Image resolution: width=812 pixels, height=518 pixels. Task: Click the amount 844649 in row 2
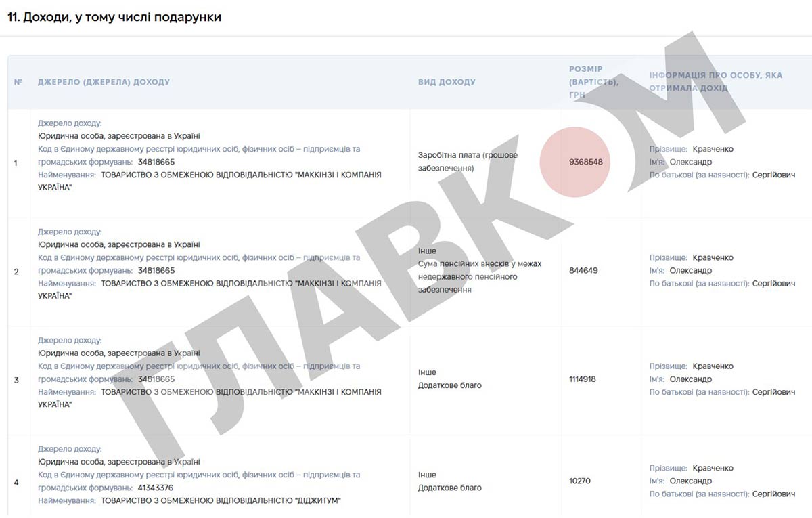(584, 271)
